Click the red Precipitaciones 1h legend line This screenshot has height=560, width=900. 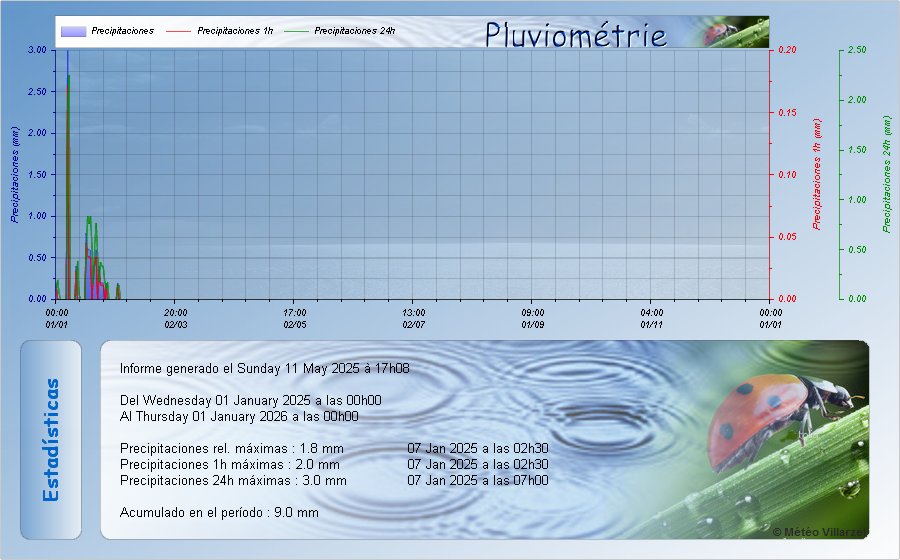click(x=178, y=31)
